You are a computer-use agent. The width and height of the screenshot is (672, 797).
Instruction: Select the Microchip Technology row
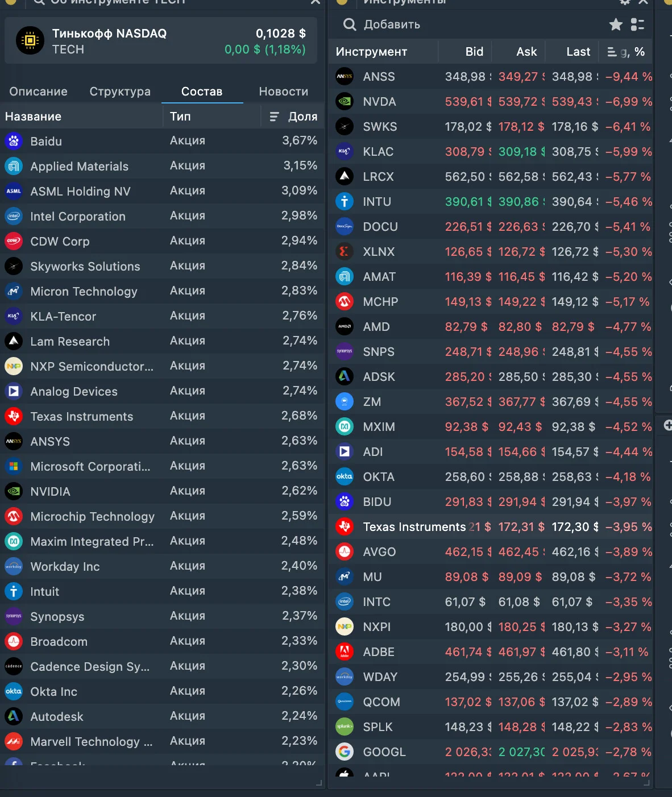coord(162,516)
